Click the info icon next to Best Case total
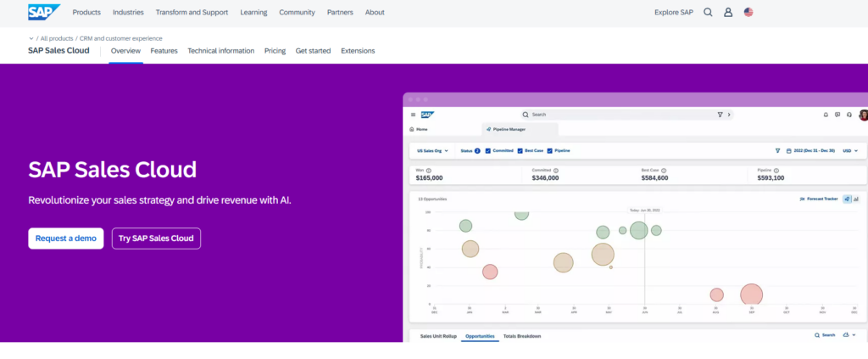Image resolution: width=868 pixels, height=359 pixels. point(664,171)
